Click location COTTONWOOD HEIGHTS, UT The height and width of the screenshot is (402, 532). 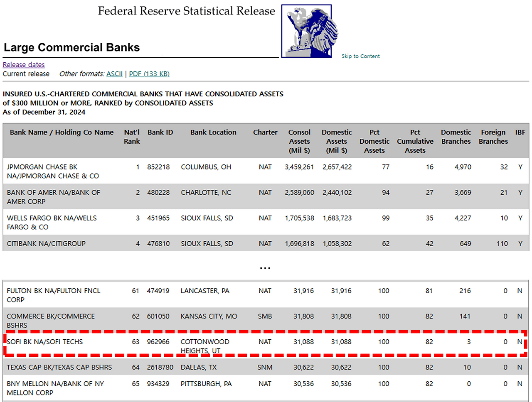(x=205, y=346)
